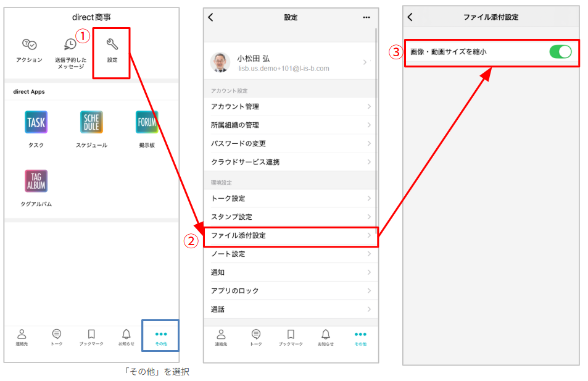Tap その他 dots icon in 設定 screen

[x=360, y=334]
